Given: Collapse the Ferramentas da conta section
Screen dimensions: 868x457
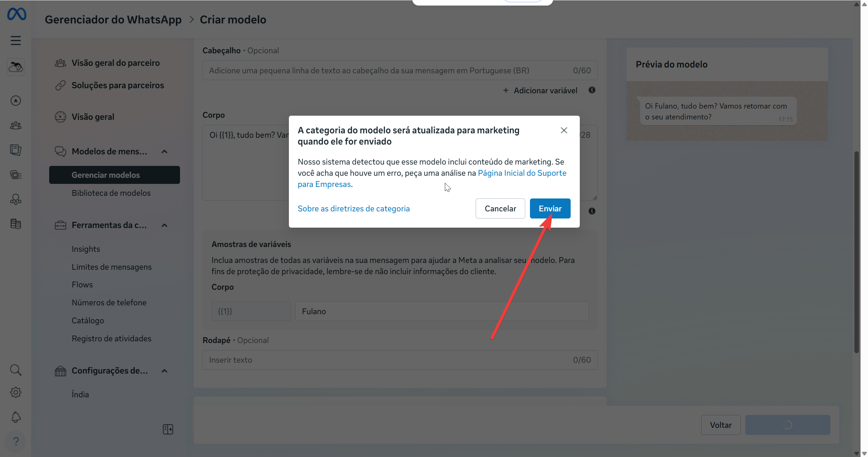Looking at the screenshot, I should click(164, 225).
